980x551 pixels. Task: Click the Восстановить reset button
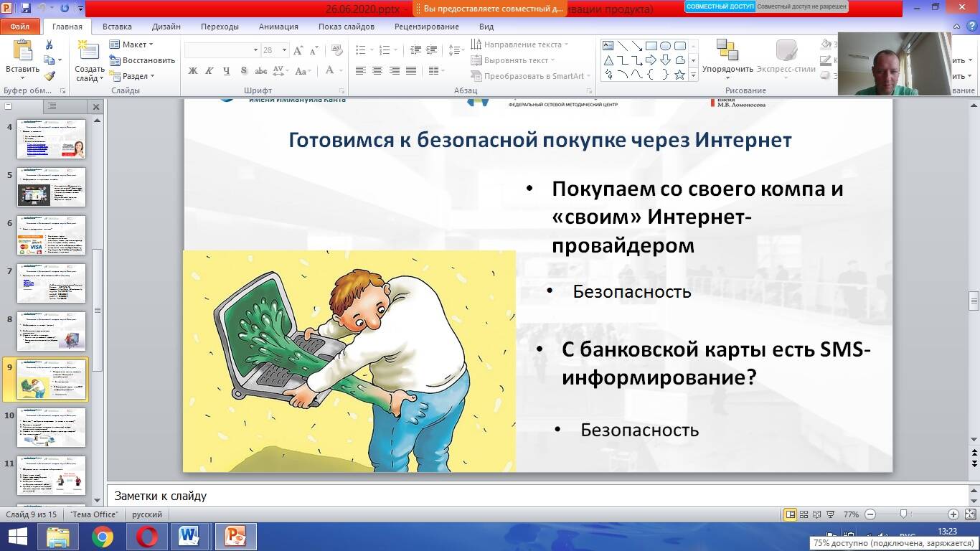click(142, 60)
